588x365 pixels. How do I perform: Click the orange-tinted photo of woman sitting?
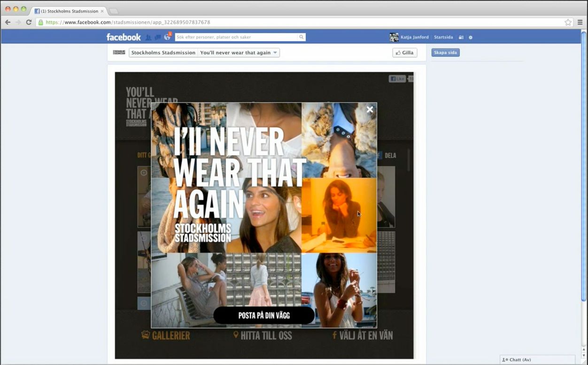coord(339,215)
